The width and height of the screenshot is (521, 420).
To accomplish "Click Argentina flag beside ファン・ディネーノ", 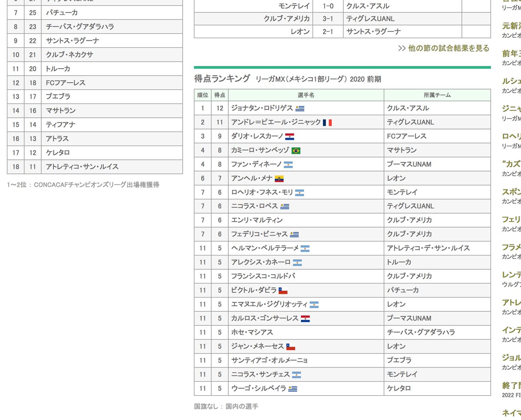I will coord(288,165).
